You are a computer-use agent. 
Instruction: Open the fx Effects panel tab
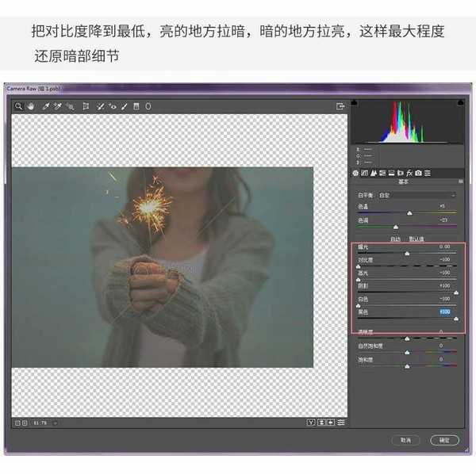pos(409,173)
